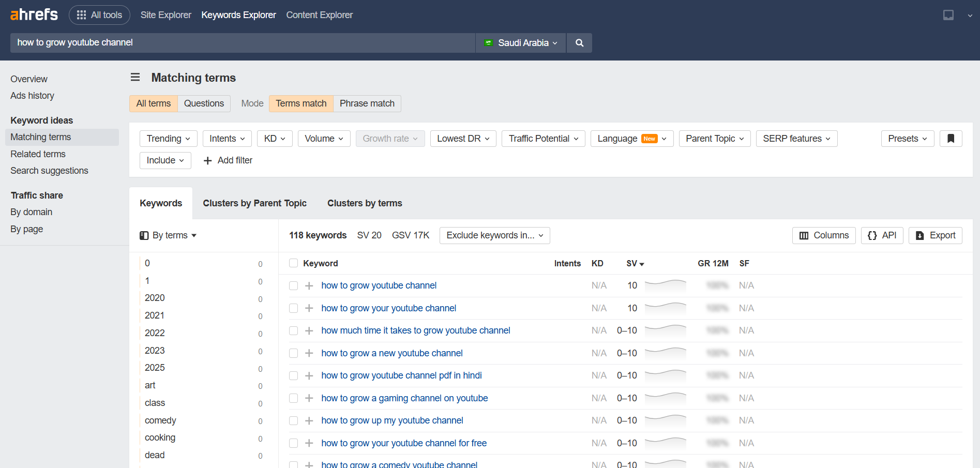
Task: Open the Parent Topic filter dropdown
Action: point(715,139)
